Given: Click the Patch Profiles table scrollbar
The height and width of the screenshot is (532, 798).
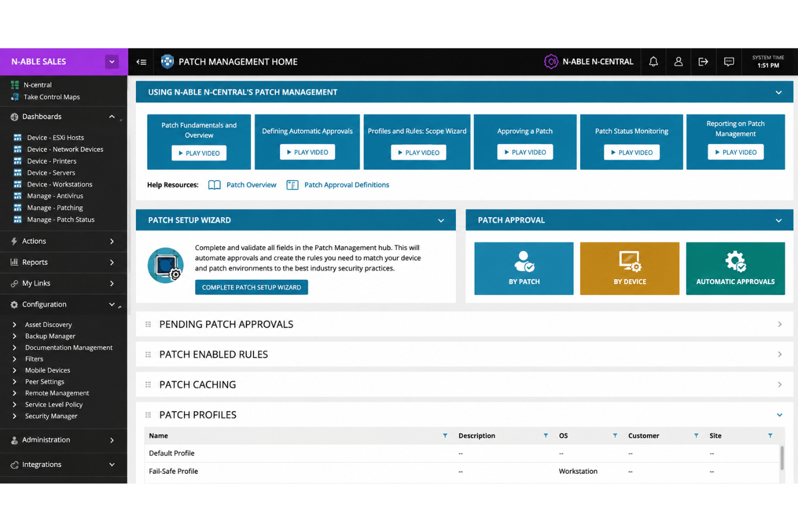Looking at the screenshot, I should (x=781, y=457).
